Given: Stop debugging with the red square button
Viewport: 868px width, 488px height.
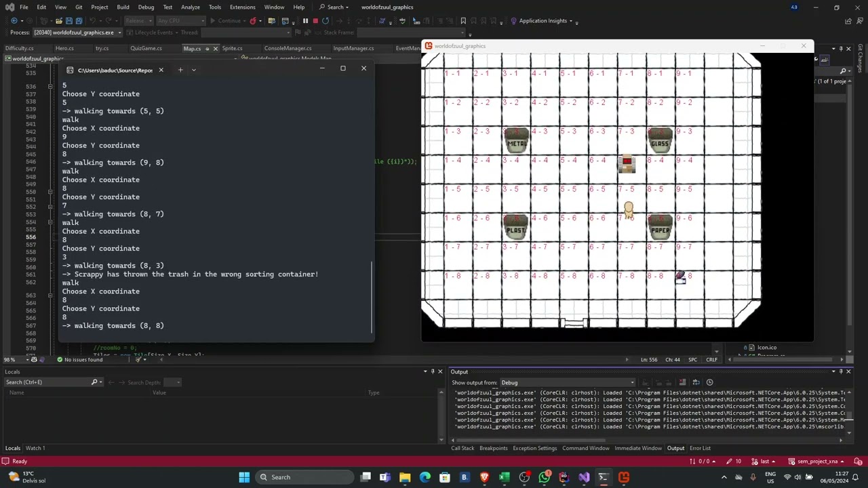Looking at the screenshot, I should [315, 21].
